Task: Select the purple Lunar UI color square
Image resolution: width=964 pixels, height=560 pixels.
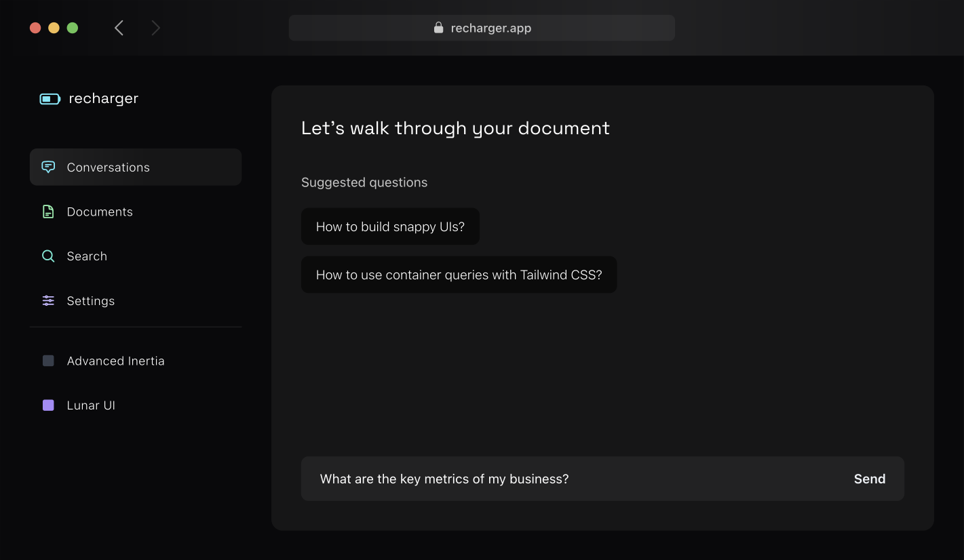Action: [x=48, y=405]
